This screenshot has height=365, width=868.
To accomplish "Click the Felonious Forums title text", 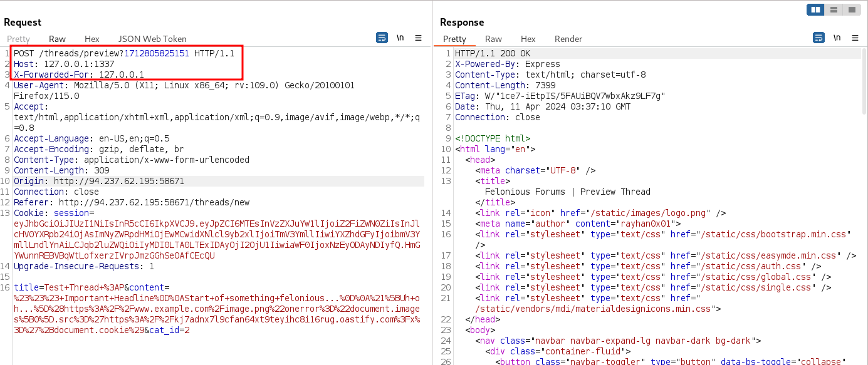I will pyautogui.click(x=568, y=192).
